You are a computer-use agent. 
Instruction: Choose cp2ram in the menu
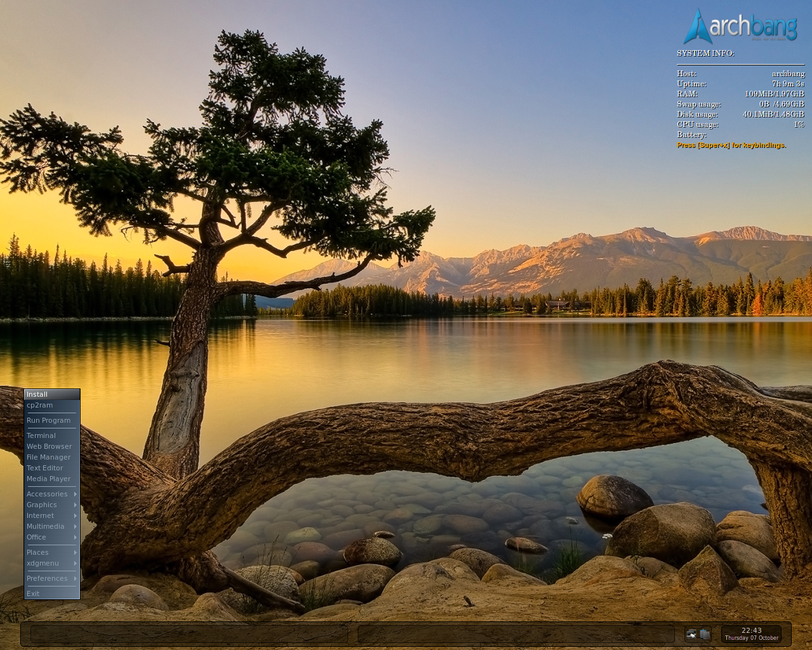tap(52, 405)
